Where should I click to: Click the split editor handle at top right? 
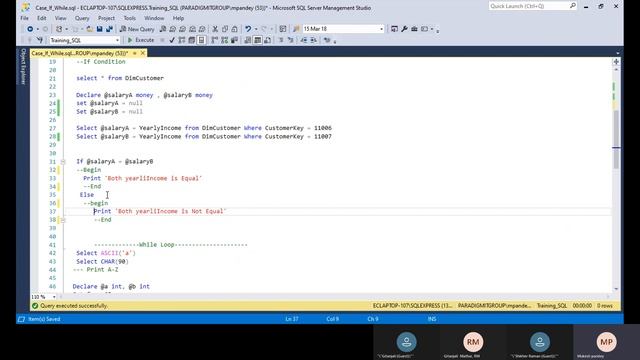pyautogui.click(x=616, y=62)
